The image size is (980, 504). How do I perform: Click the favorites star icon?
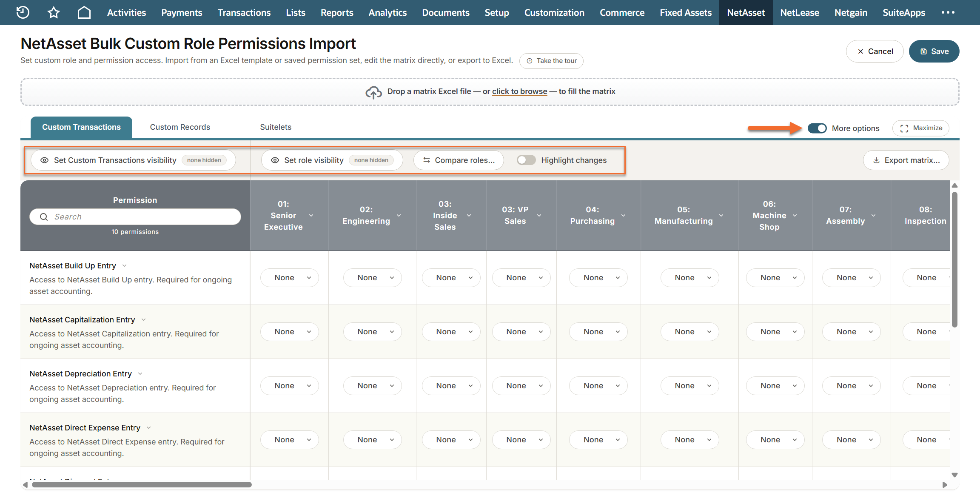[54, 12]
